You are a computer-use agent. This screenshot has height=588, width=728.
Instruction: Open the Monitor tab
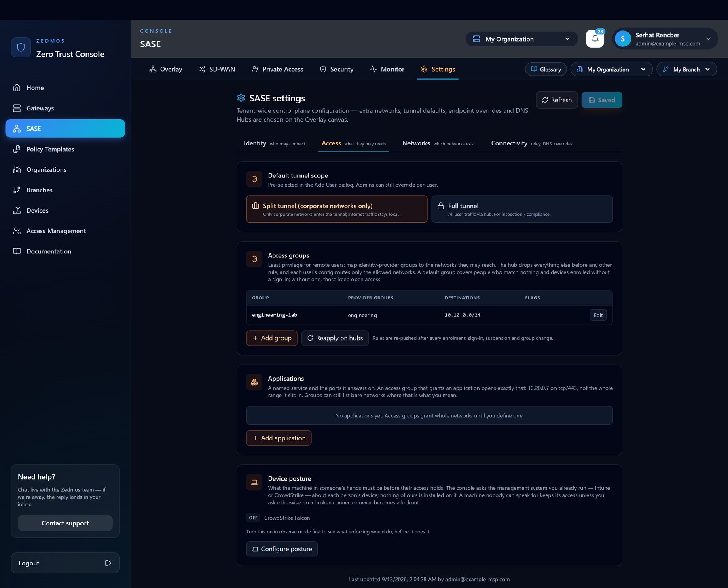pos(387,69)
